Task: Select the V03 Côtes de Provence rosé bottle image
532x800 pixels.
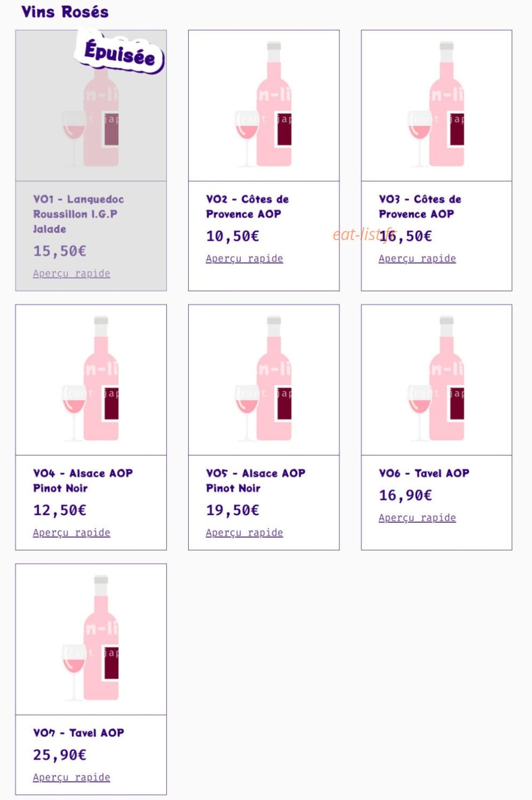Action: click(436, 106)
